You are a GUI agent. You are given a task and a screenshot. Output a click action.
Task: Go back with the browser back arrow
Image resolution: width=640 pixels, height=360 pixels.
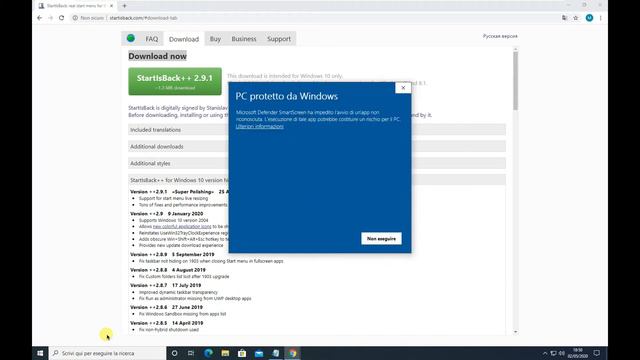pos(40,18)
